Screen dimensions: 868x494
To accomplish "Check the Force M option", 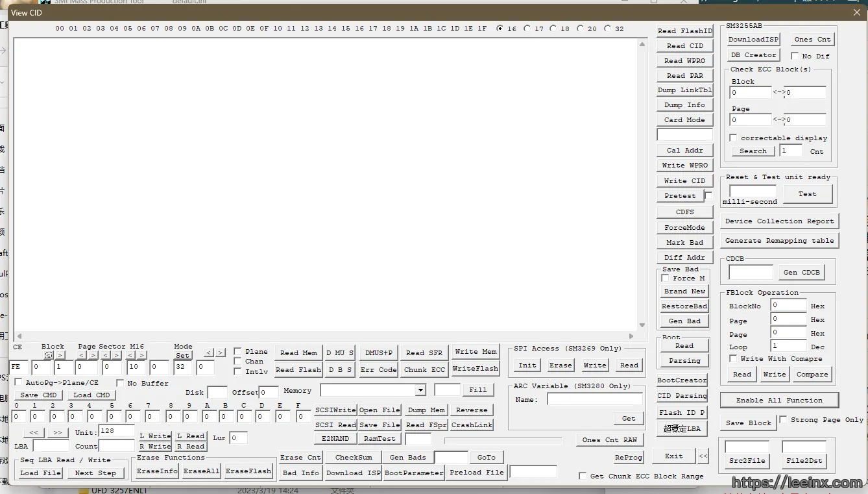I will click(x=665, y=278).
